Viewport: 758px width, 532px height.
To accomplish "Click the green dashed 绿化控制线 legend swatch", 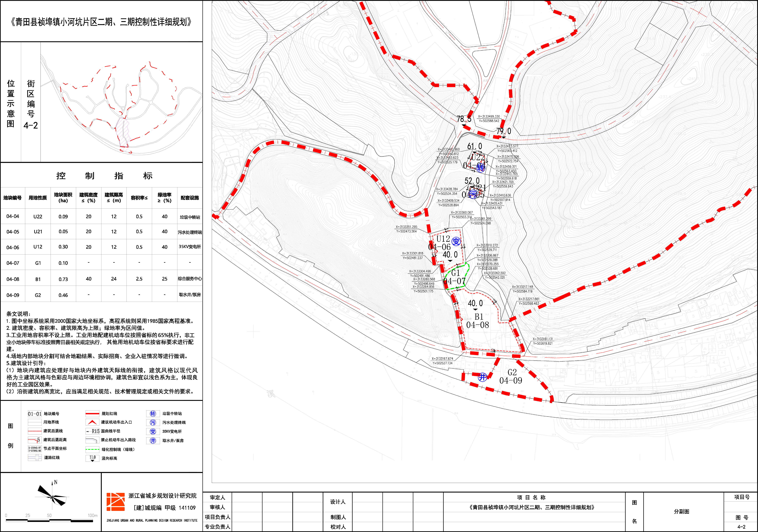I will click(92, 449).
